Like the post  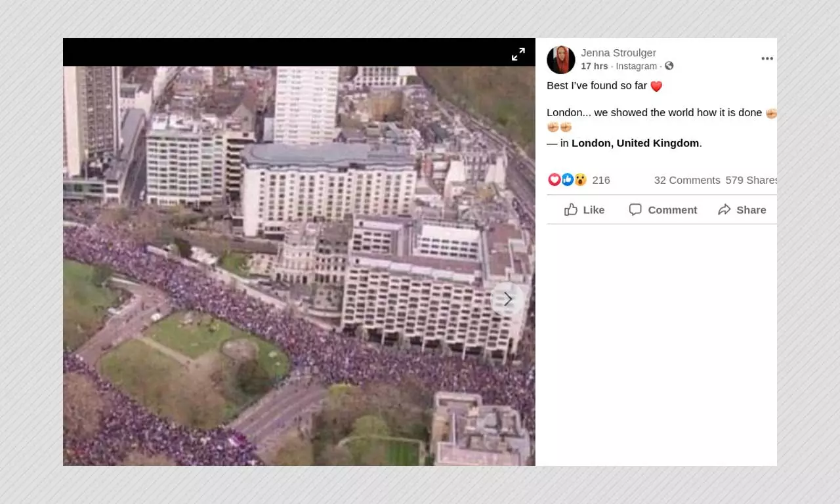(584, 209)
